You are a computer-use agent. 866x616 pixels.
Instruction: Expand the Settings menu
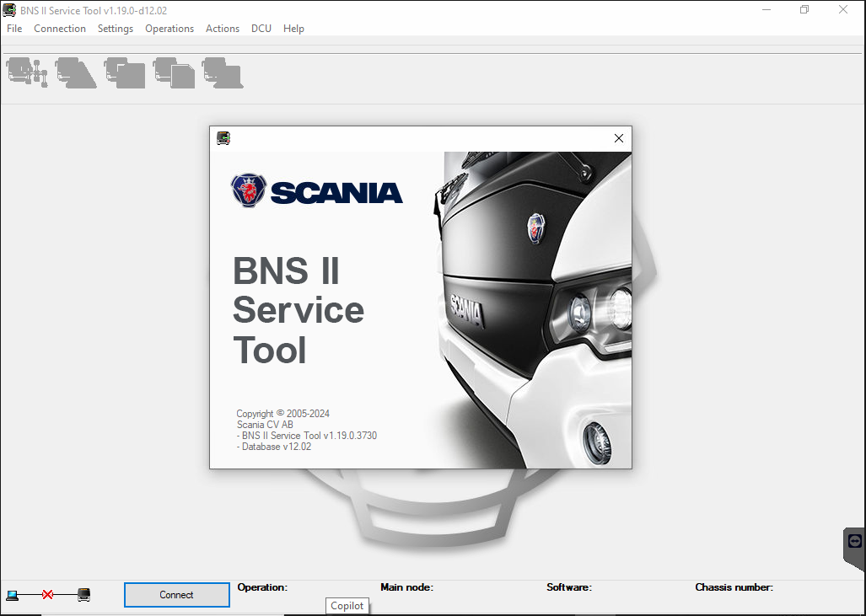pos(116,29)
